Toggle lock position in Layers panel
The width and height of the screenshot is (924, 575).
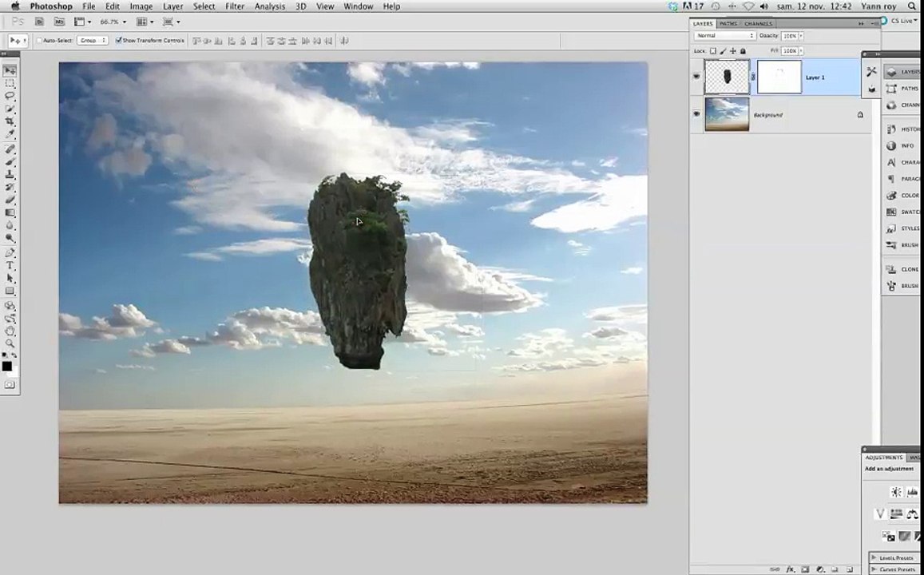732,51
